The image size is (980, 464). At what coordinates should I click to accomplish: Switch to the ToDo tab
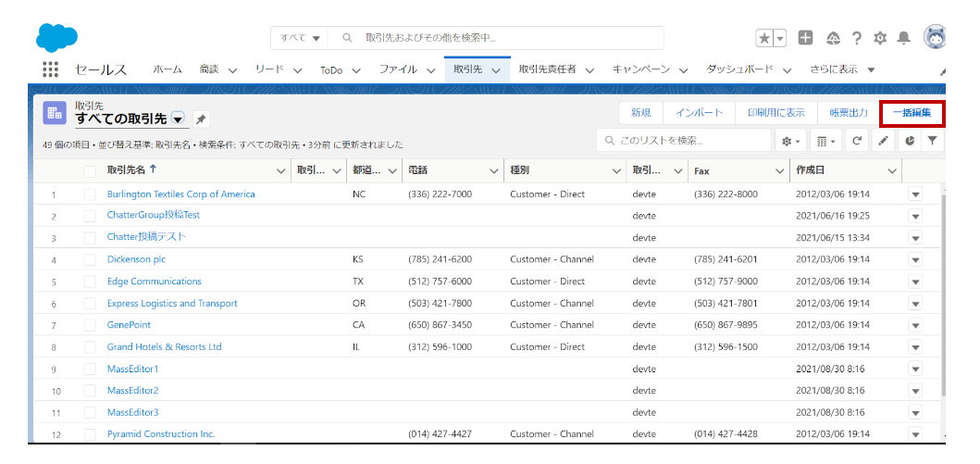(331, 70)
